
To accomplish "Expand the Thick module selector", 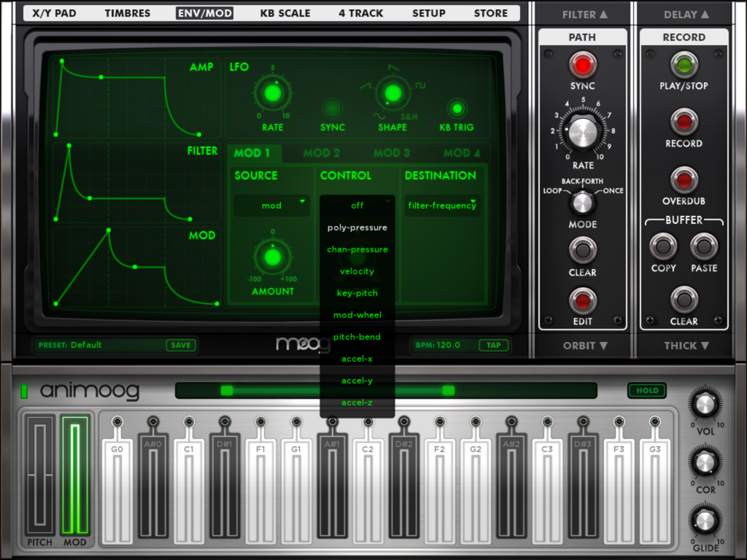I will pyautogui.click(x=686, y=346).
